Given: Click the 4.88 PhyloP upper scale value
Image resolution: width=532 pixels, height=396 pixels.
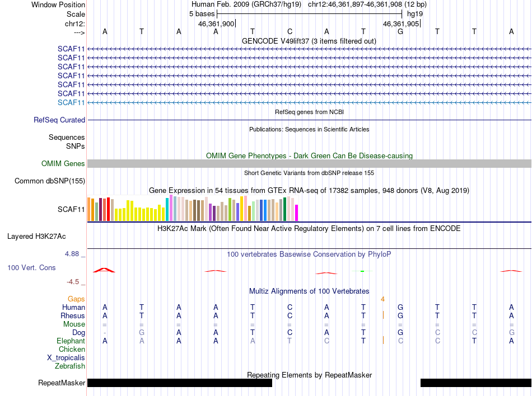Looking at the screenshot, I should tap(72, 254).
